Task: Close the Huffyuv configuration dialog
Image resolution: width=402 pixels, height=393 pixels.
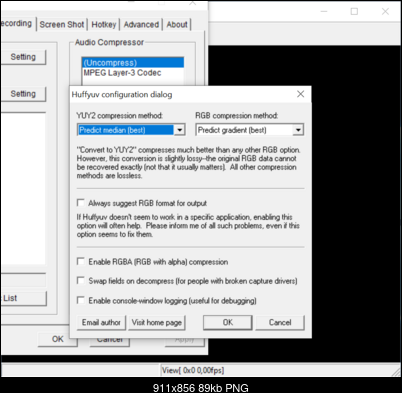Action: pos(300,94)
